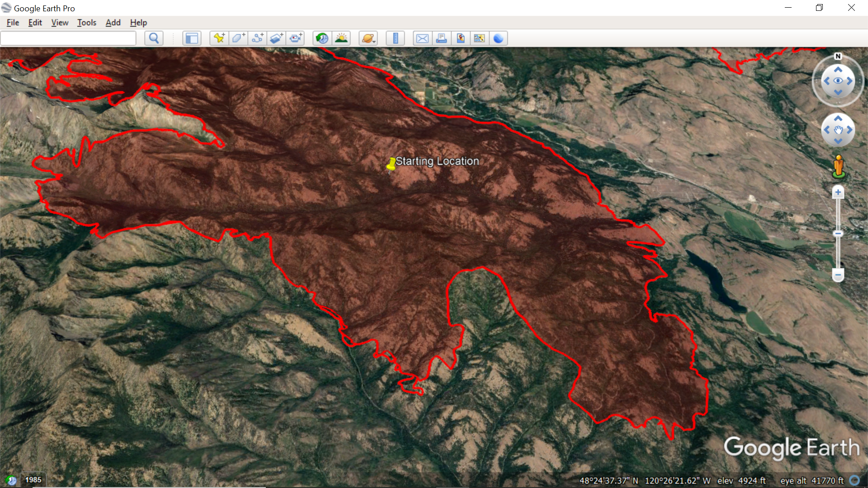Add a new placemark pushpin

tap(219, 38)
